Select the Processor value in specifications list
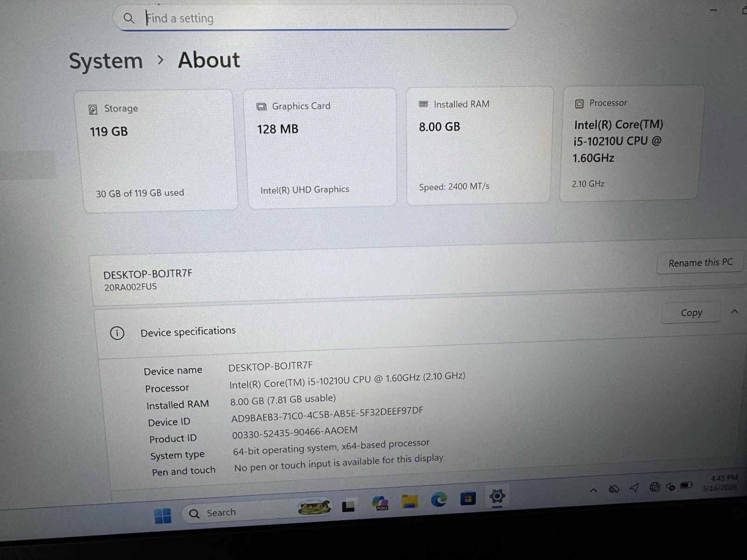 347,380
